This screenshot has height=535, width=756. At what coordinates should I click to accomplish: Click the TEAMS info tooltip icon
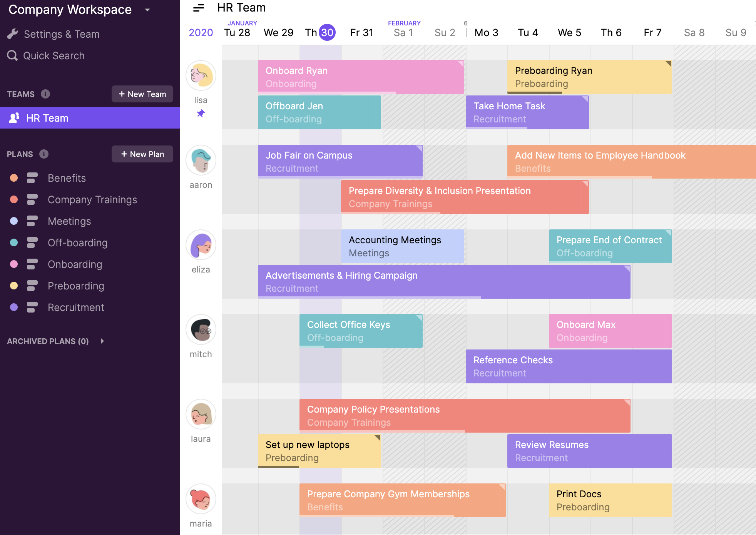click(45, 93)
